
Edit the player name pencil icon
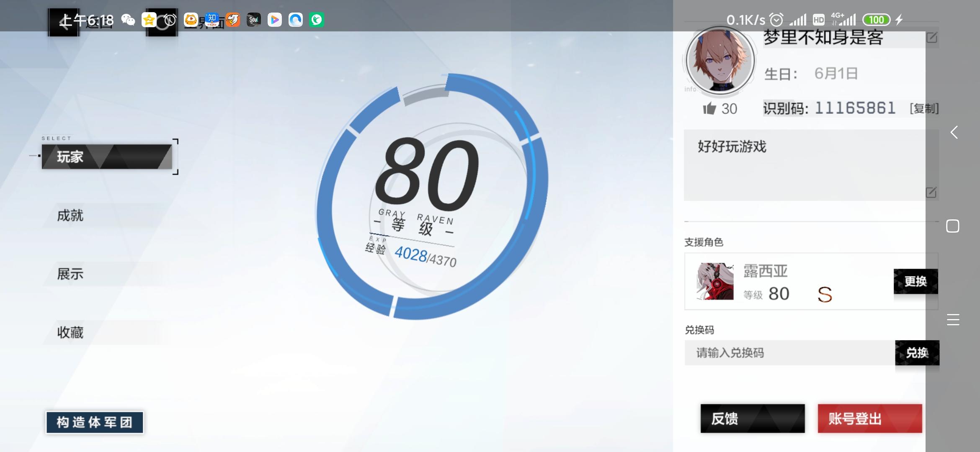(931, 38)
